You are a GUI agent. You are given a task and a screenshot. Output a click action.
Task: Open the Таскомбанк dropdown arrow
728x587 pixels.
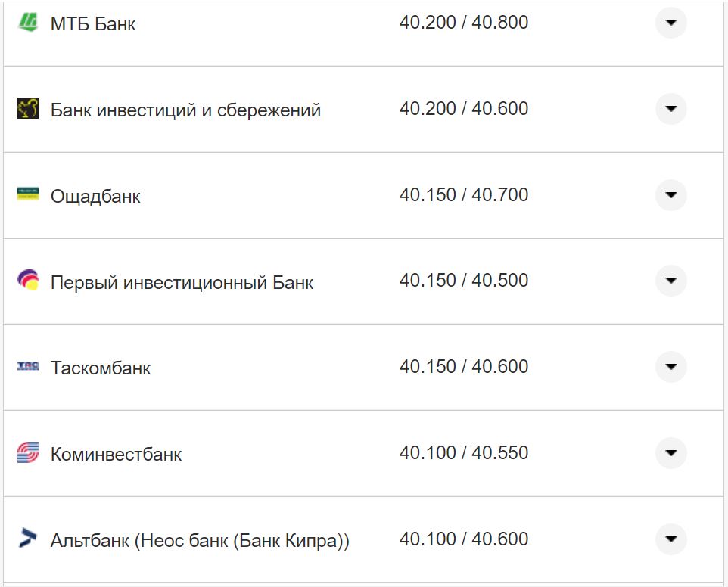[670, 367]
